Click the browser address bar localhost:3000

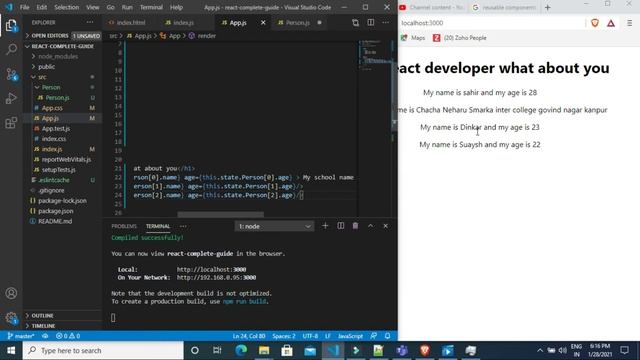pos(491,23)
